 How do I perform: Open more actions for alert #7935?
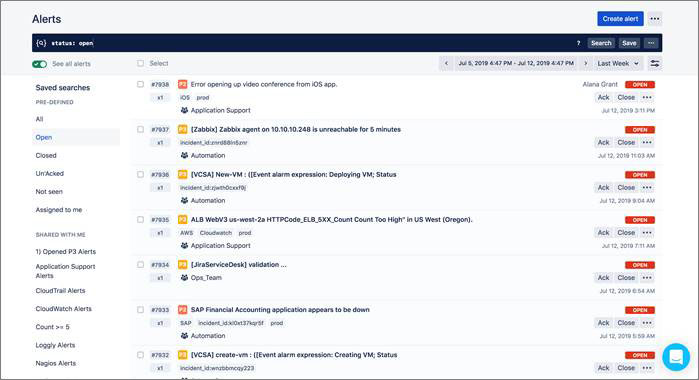tap(647, 232)
